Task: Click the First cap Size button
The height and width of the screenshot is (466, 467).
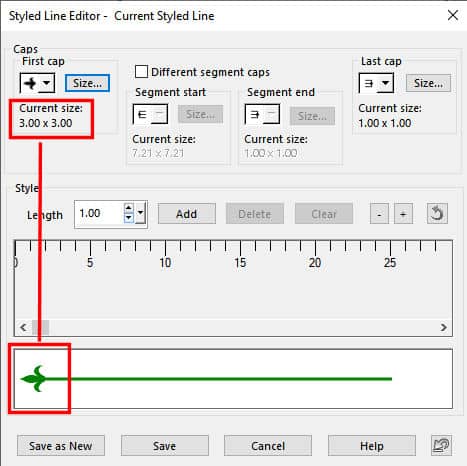Action: tap(87, 83)
